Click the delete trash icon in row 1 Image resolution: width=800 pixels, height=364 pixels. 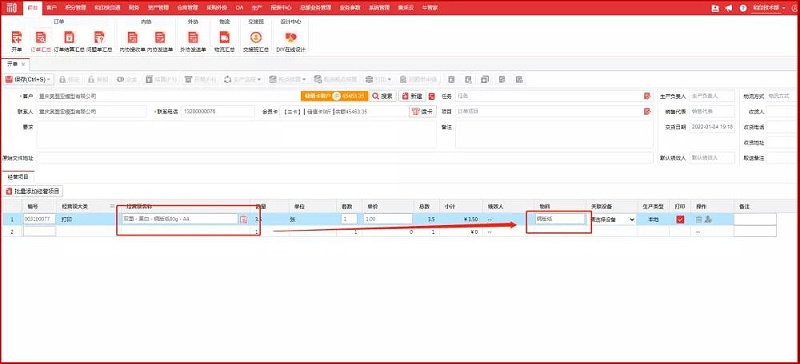699,219
